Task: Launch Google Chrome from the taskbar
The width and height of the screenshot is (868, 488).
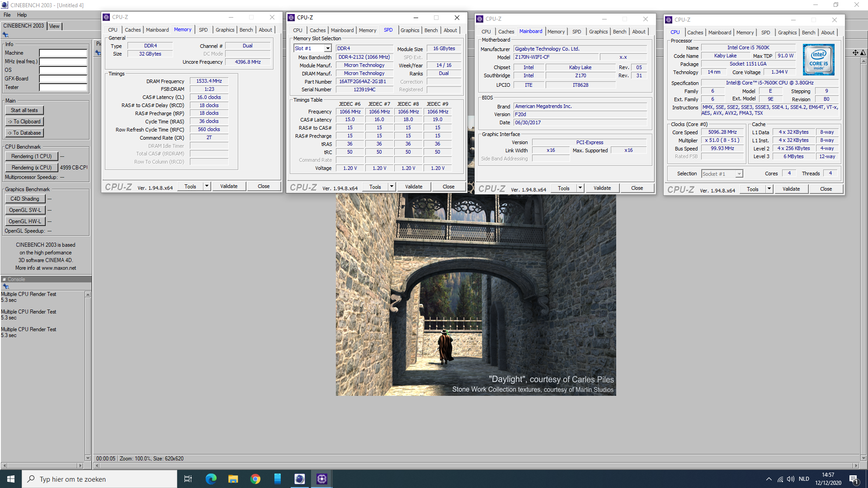Action: pos(255,479)
